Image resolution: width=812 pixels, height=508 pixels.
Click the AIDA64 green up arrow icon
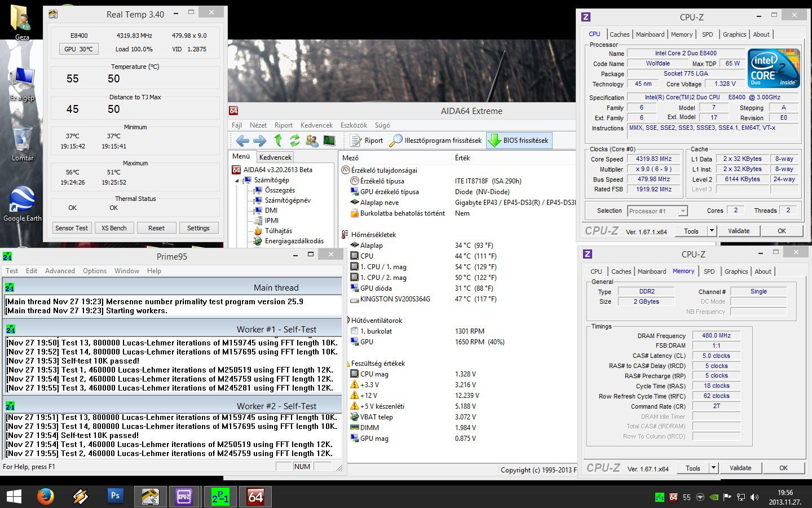pos(278,141)
